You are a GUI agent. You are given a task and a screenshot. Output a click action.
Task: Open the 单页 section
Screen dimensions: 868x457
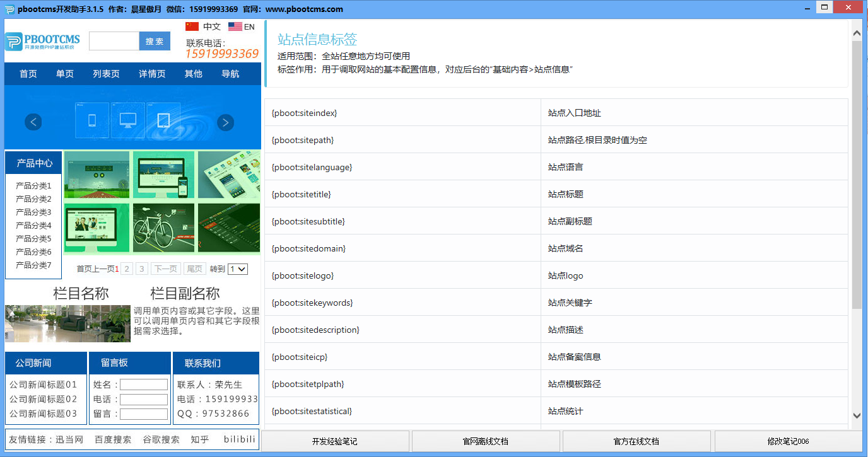[x=66, y=73]
